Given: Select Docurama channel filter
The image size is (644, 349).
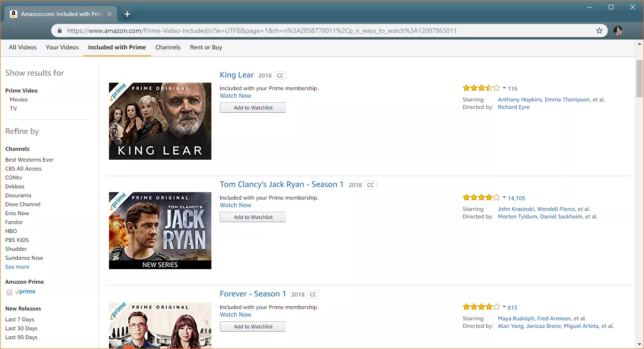Looking at the screenshot, I should tap(18, 195).
